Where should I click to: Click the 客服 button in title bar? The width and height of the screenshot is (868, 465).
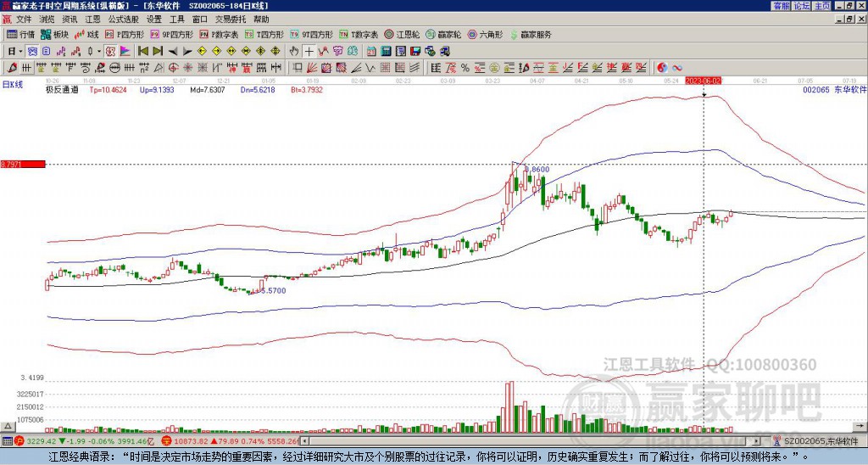click(x=782, y=6)
